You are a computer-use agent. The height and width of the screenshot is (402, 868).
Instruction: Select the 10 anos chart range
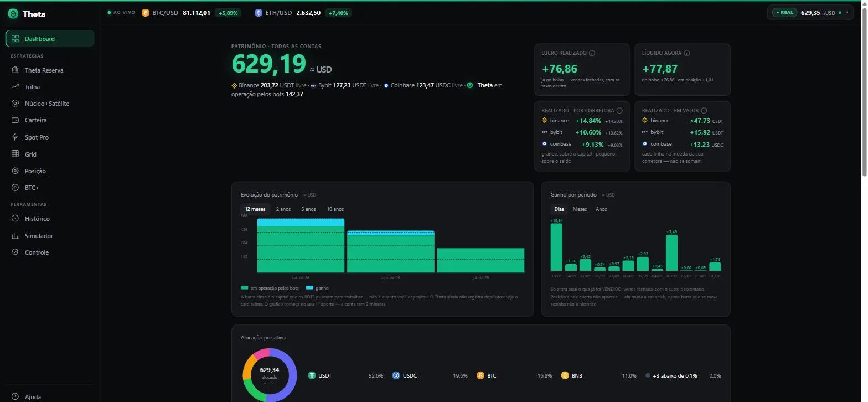point(335,209)
